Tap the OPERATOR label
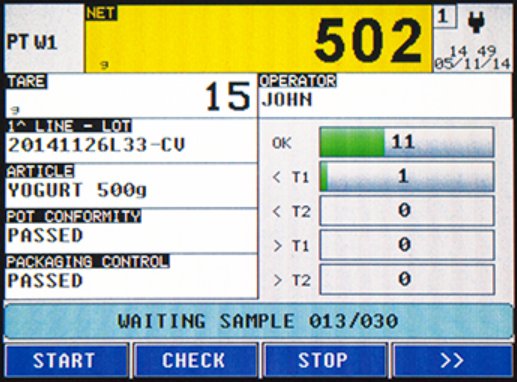Screen dimensions: 517x382 coord(298,81)
